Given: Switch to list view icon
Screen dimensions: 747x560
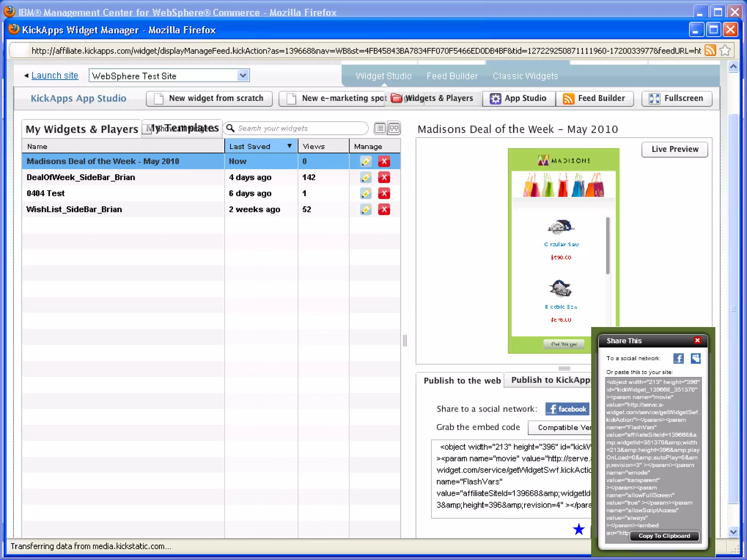Looking at the screenshot, I should [380, 128].
